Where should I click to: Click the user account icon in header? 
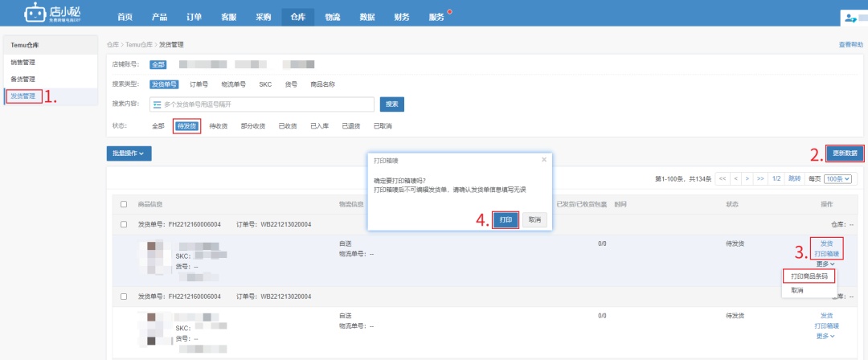click(x=851, y=18)
